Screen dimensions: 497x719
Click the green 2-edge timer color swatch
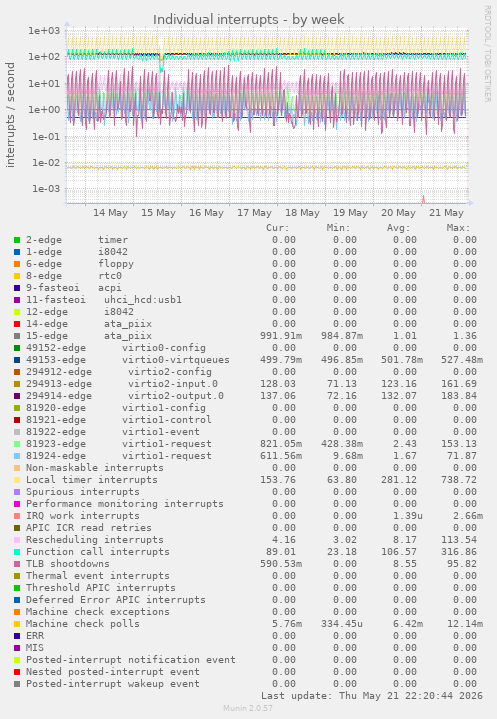tap(17, 240)
